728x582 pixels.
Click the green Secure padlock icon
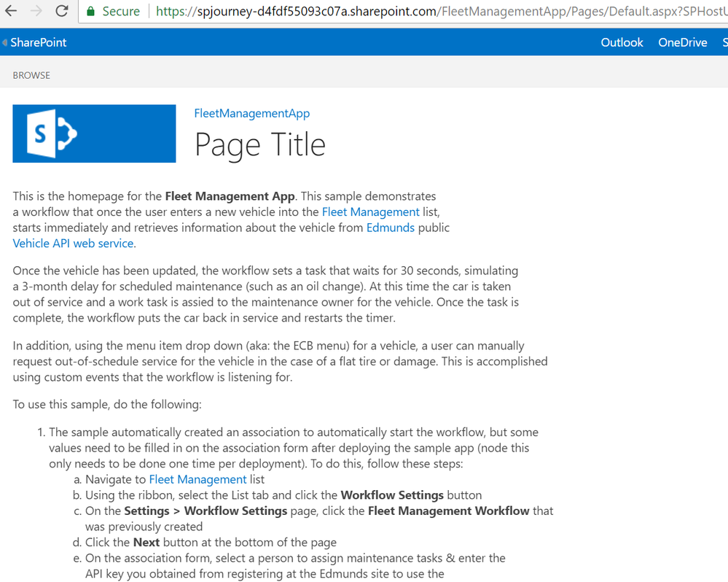(x=91, y=11)
